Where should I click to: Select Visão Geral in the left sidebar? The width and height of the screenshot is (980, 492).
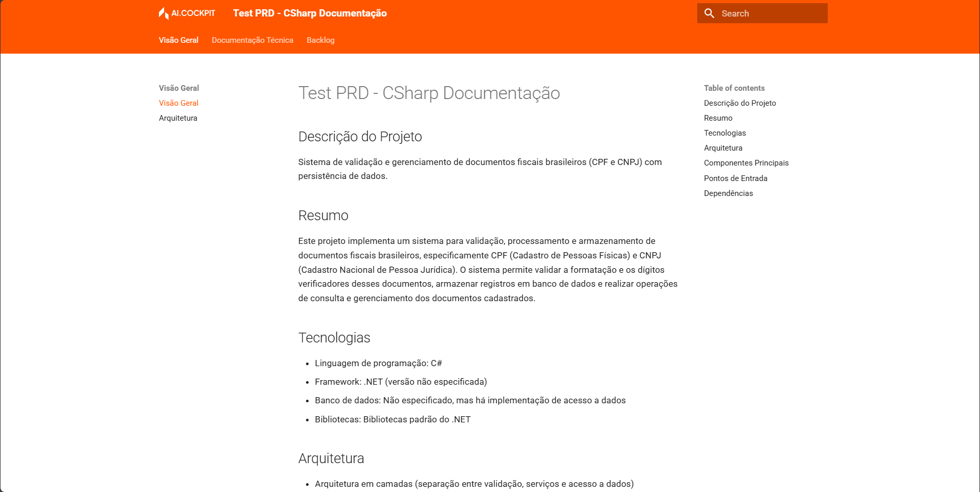179,103
